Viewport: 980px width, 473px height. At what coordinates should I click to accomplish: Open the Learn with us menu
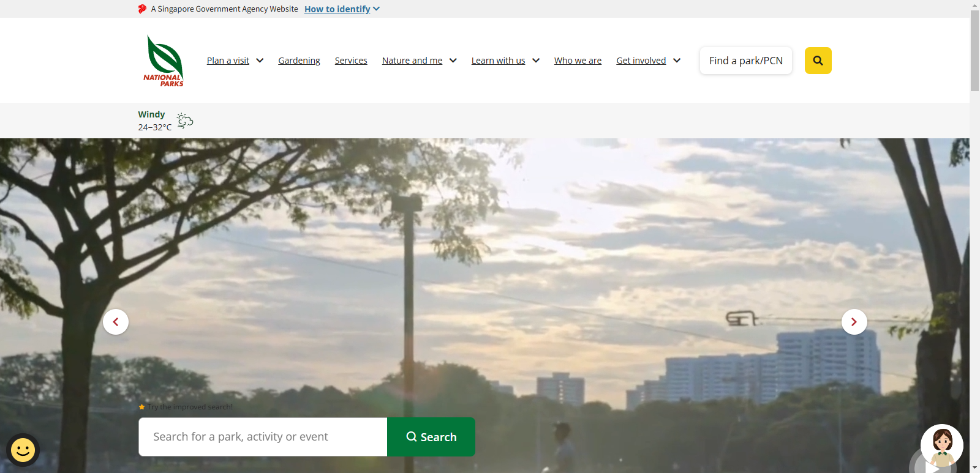coord(498,61)
